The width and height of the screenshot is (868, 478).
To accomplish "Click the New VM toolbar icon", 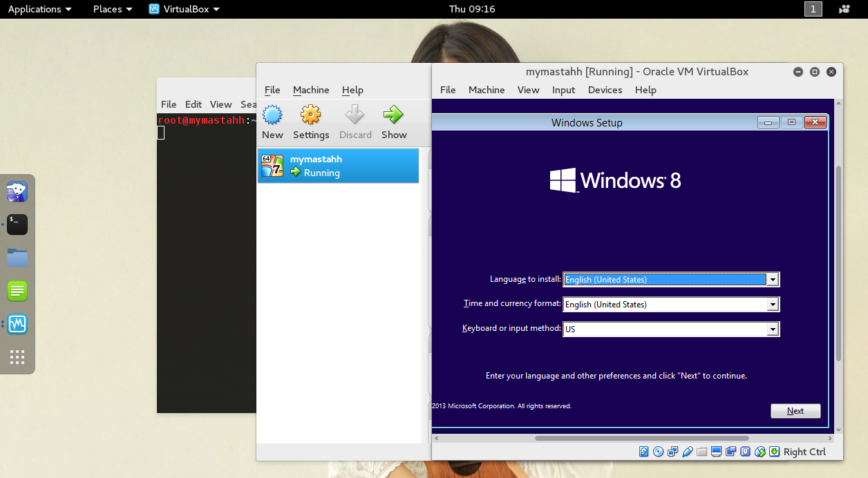I will (272, 115).
